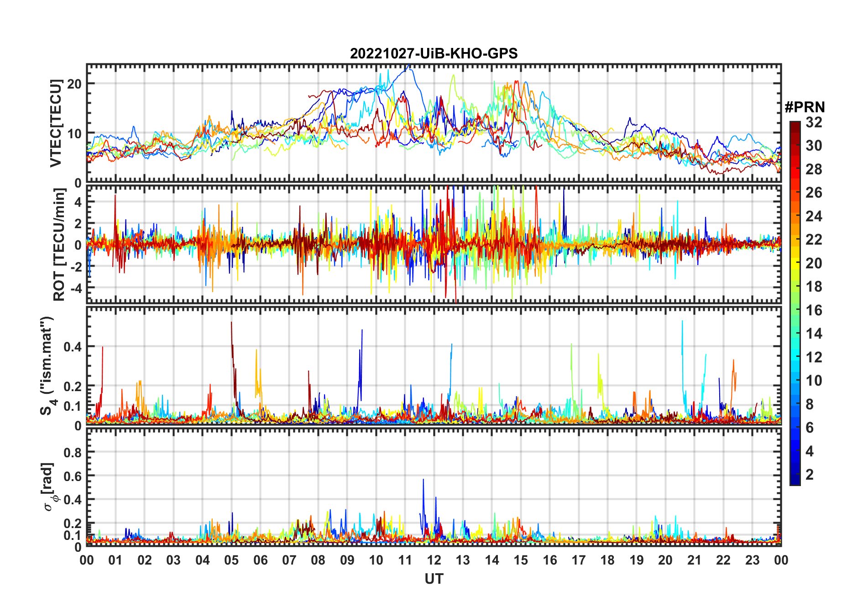Click the x-axis tick label 23

(752, 560)
